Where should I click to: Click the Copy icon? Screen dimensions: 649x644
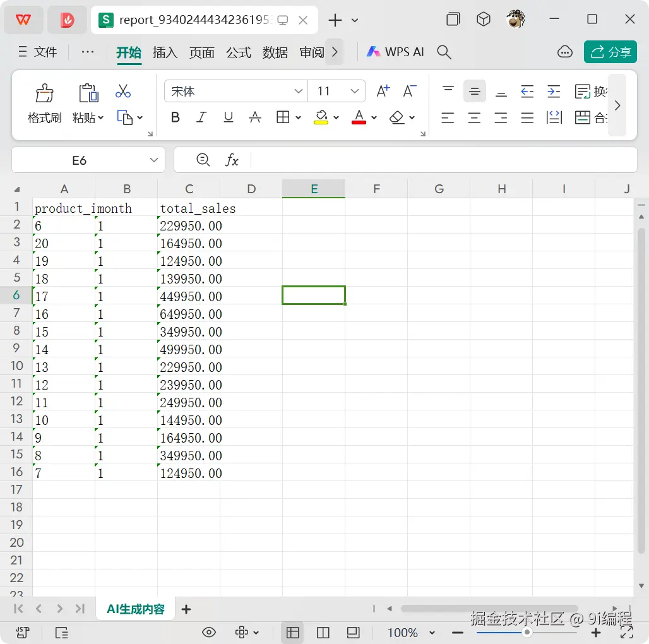point(124,117)
